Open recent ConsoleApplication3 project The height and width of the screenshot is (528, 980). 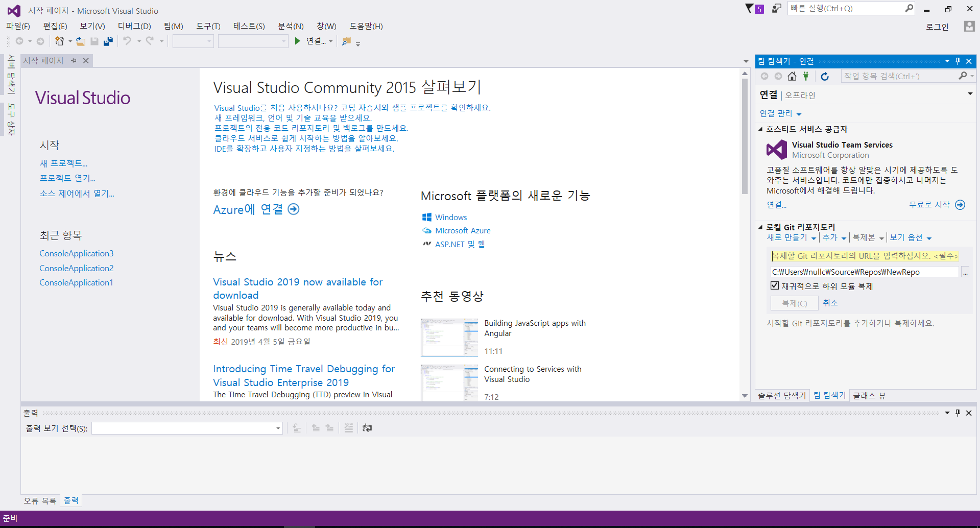pos(77,253)
